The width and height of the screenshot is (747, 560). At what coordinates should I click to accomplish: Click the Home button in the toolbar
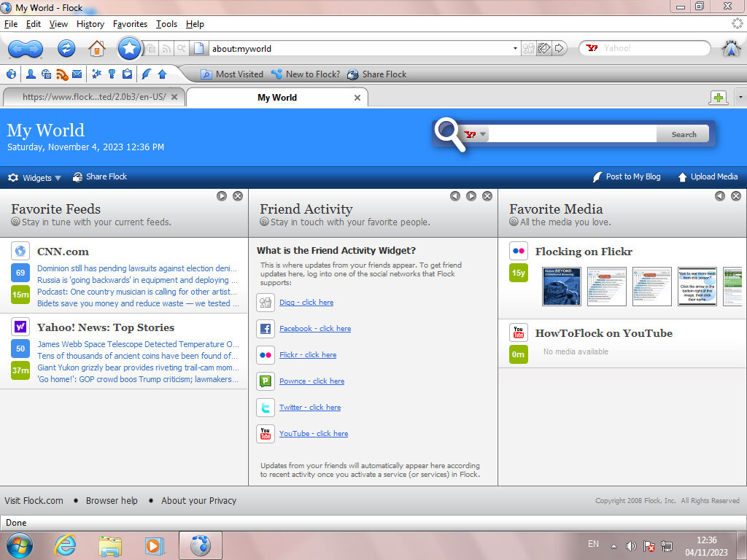[x=96, y=49]
